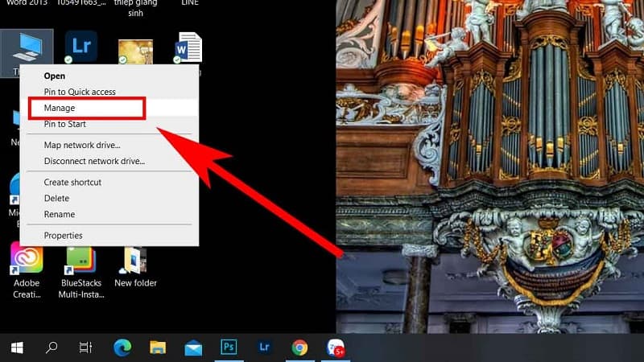Image resolution: width=644 pixels, height=362 pixels.
Task: Select Create shortcut in context menu
Action: point(72,183)
